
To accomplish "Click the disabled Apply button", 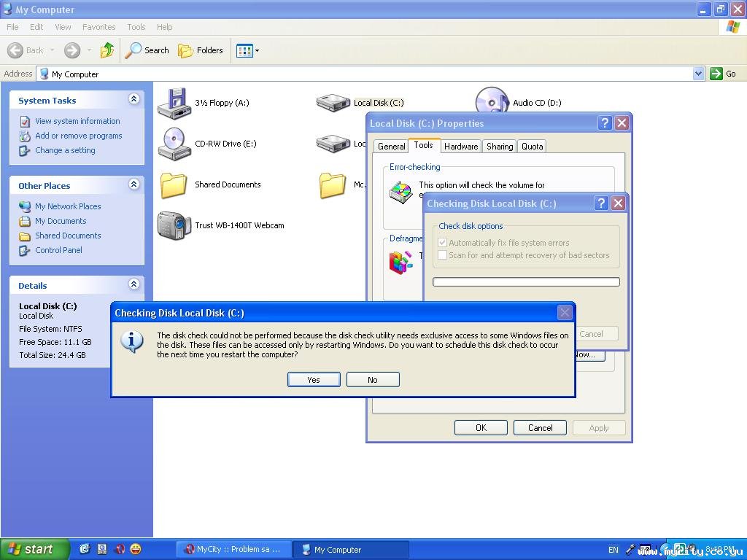I will click(599, 427).
